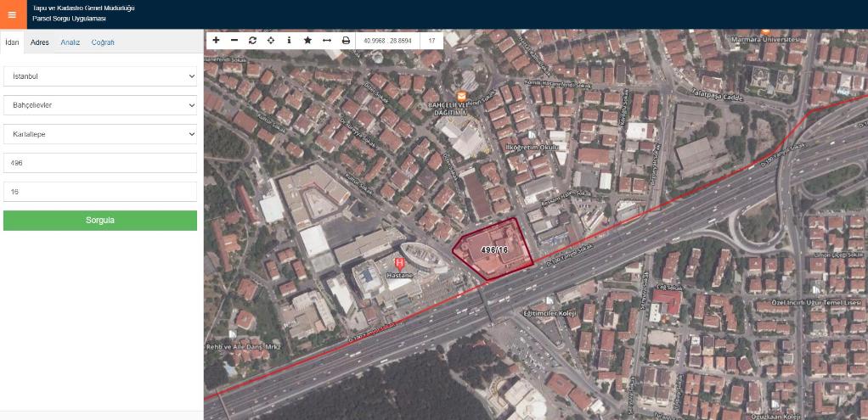The image size is (868, 420).
Task: Select the measure distance arrow icon
Action: click(x=326, y=40)
